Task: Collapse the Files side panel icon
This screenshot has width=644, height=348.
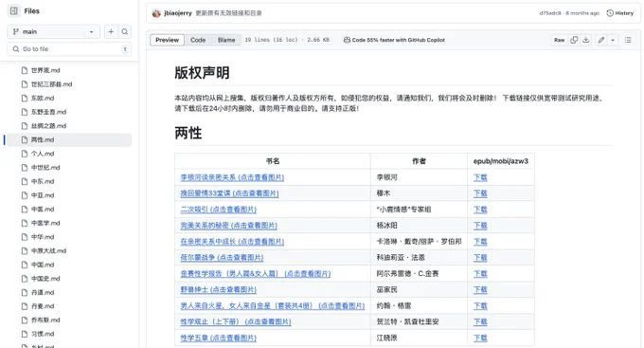Action: click(13, 10)
